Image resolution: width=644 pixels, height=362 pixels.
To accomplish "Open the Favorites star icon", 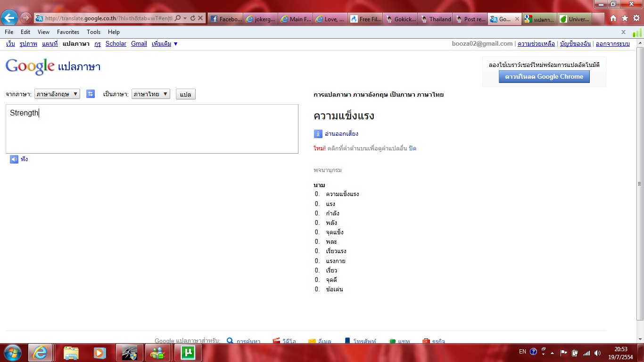I will pyautogui.click(x=625, y=18).
